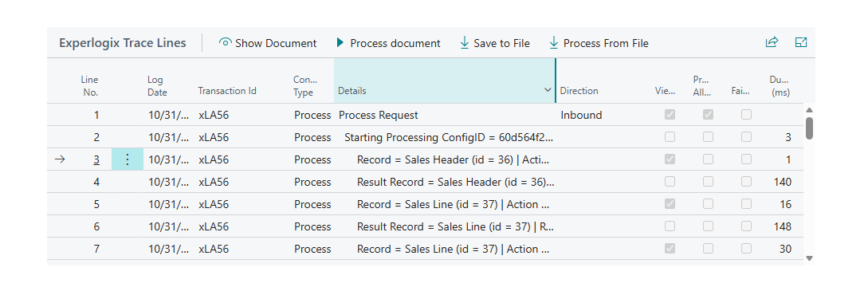Click the Con... Type column header
The height and width of the screenshot is (291, 868).
[305, 86]
